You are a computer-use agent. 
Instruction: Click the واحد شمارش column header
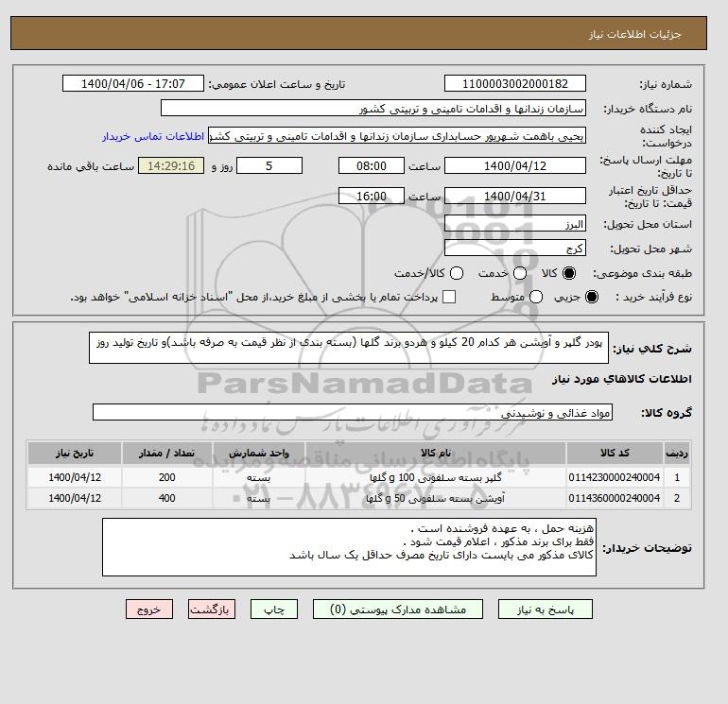point(259,453)
